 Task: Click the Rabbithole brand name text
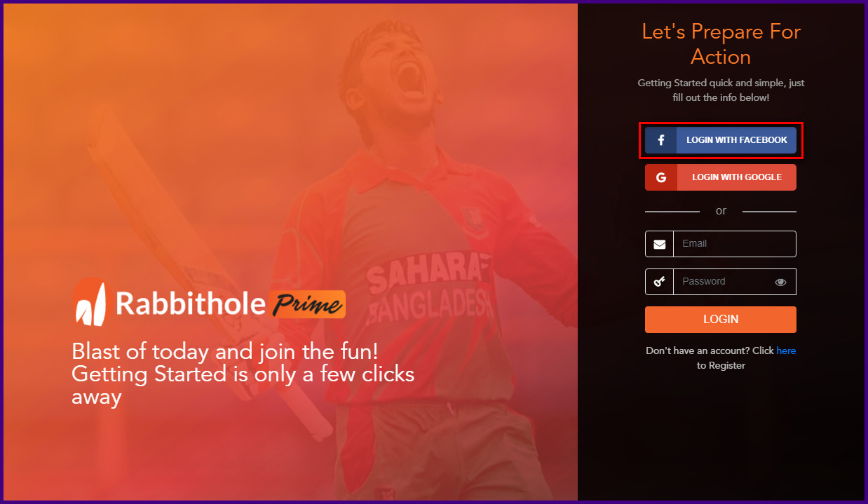click(191, 303)
